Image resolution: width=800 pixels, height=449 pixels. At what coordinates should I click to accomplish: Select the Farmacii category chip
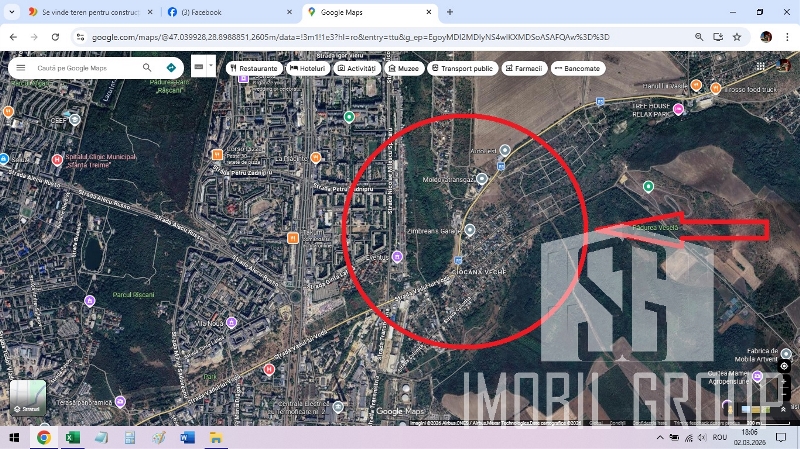tap(524, 69)
